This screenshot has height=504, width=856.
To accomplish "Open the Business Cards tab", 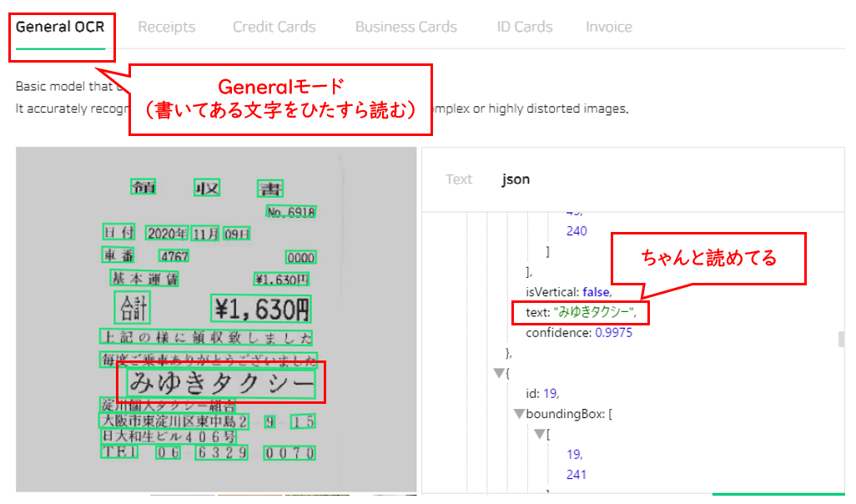I will click(x=406, y=28).
